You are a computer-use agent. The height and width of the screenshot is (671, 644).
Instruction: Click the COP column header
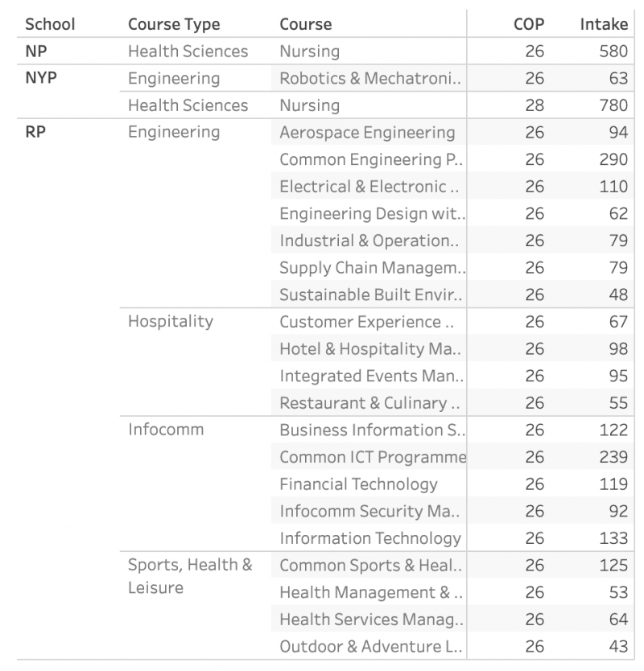529,24
